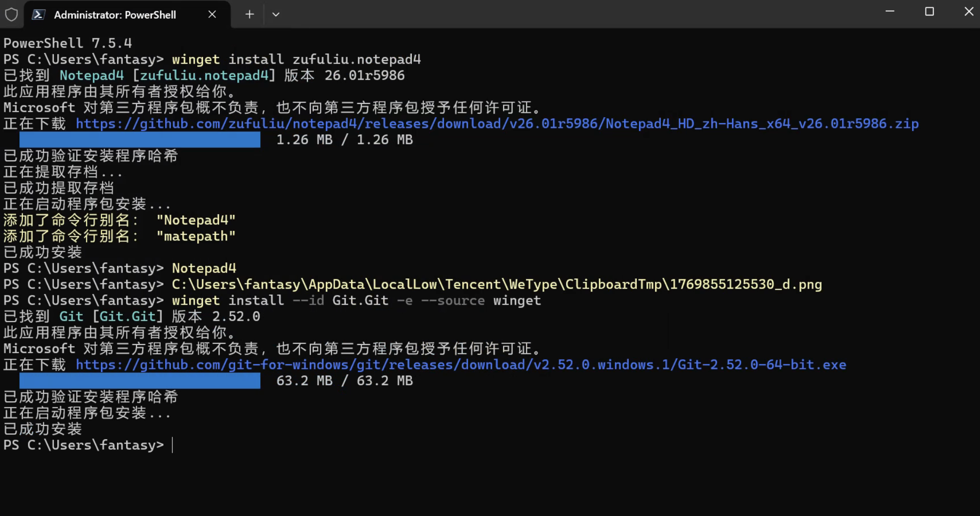Open the Git-2.52.0-64-bit.exe download link

click(460, 365)
